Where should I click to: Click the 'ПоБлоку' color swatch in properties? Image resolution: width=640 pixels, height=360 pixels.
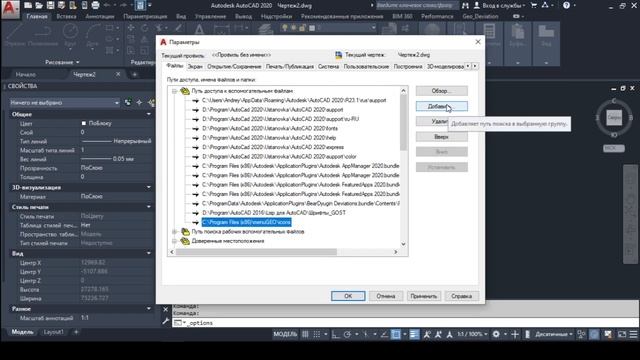[x=84, y=123]
